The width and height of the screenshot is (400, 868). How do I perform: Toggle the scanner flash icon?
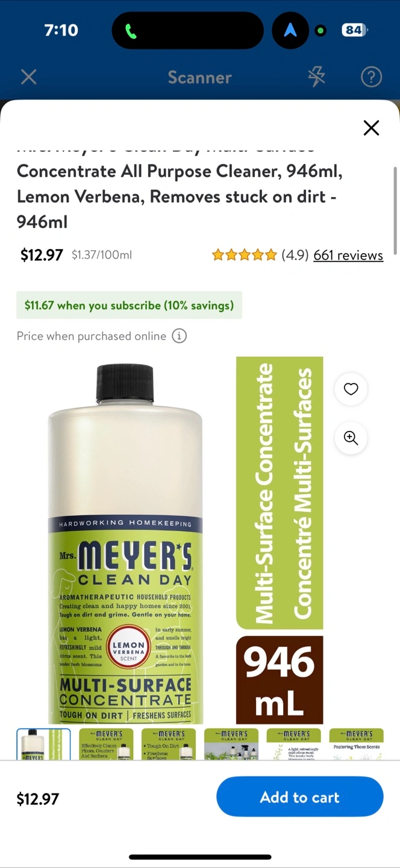(316, 77)
